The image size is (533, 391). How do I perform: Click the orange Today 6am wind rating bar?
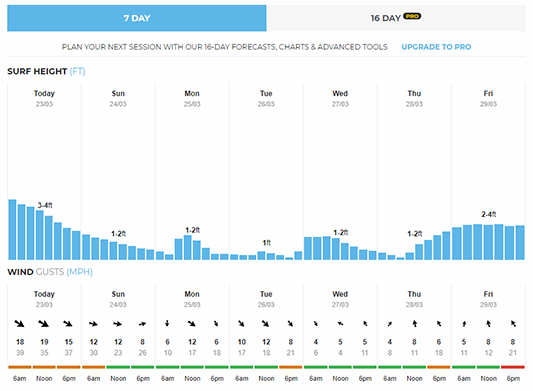(x=20, y=367)
